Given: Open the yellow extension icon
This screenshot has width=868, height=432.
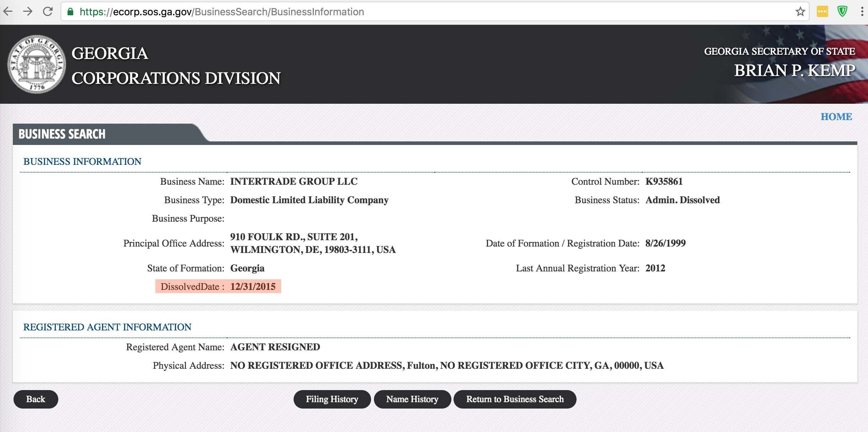Looking at the screenshot, I should [822, 12].
